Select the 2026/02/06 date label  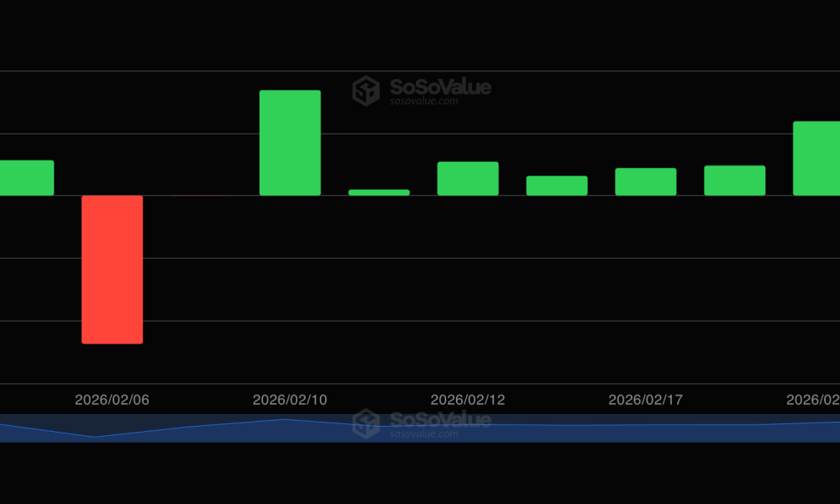click(x=112, y=400)
